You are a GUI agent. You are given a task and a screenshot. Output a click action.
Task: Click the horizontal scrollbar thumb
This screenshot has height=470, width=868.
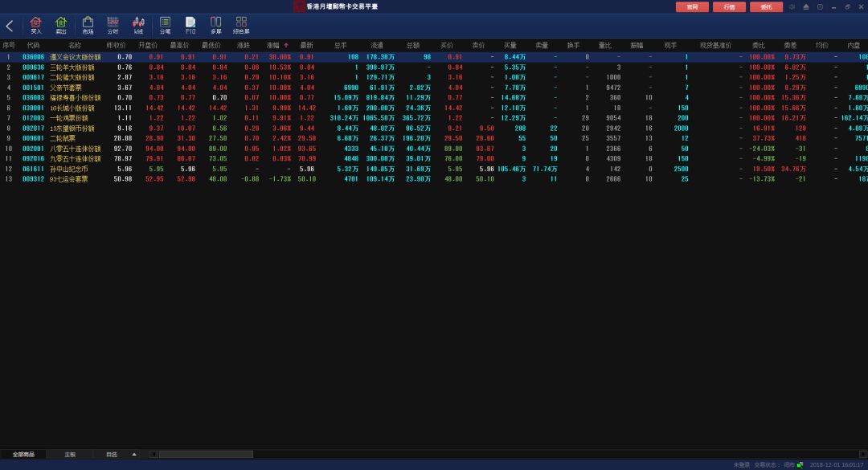click(x=206, y=455)
